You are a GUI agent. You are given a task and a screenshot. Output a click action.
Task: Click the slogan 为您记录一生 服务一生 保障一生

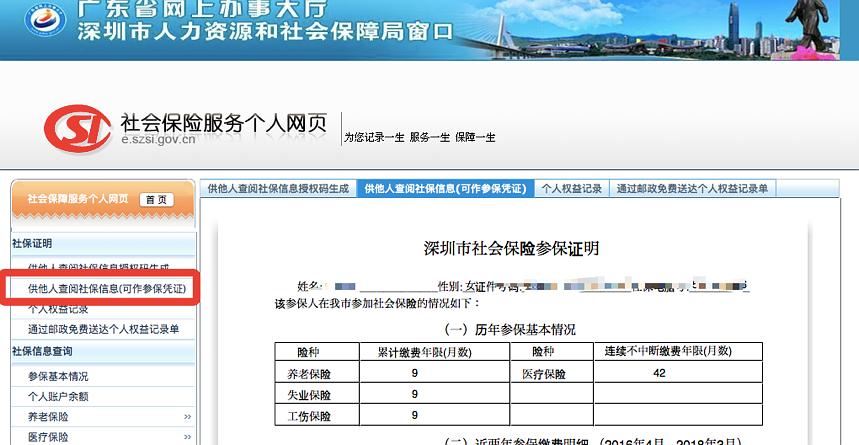(x=420, y=138)
